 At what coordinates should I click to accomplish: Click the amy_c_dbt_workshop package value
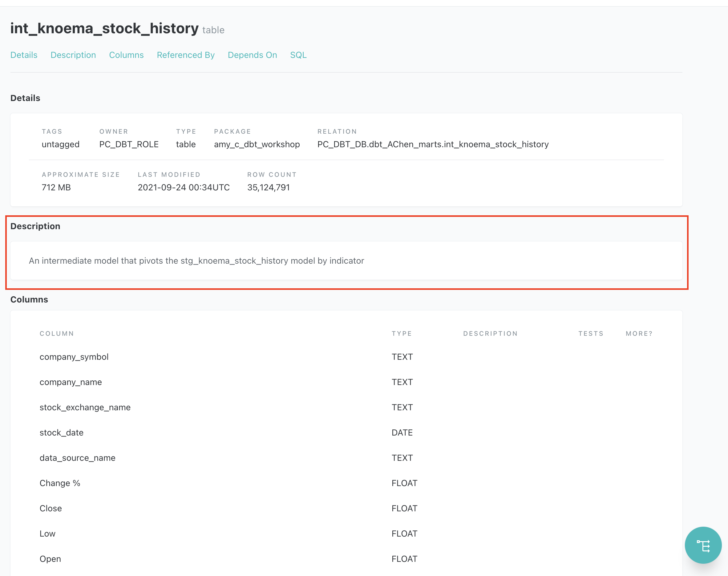(257, 144)
